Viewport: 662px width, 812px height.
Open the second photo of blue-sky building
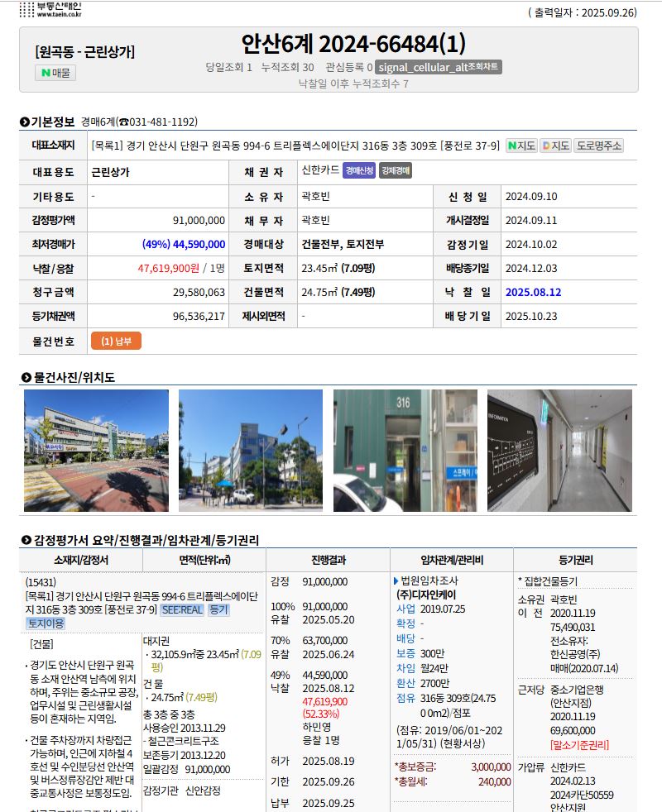251,451
